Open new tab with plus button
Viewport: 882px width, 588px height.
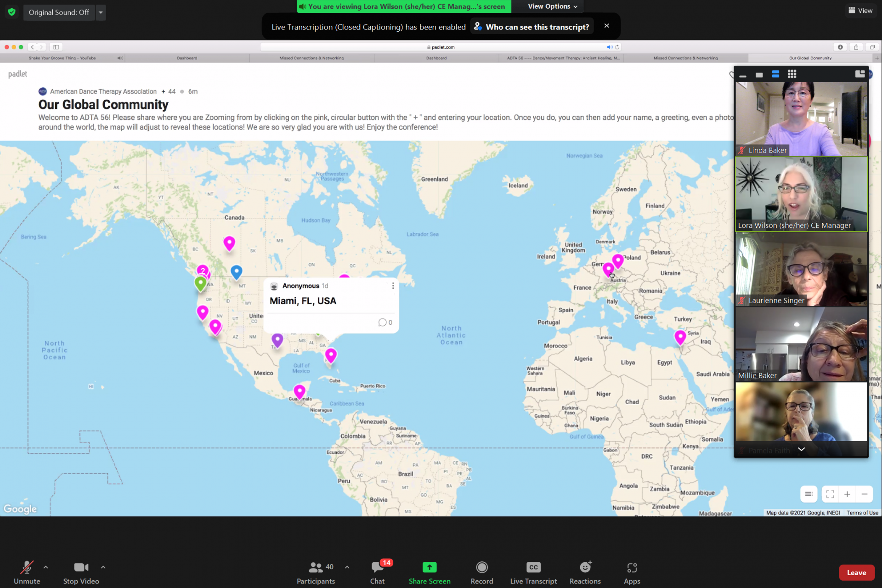point(877,58)
